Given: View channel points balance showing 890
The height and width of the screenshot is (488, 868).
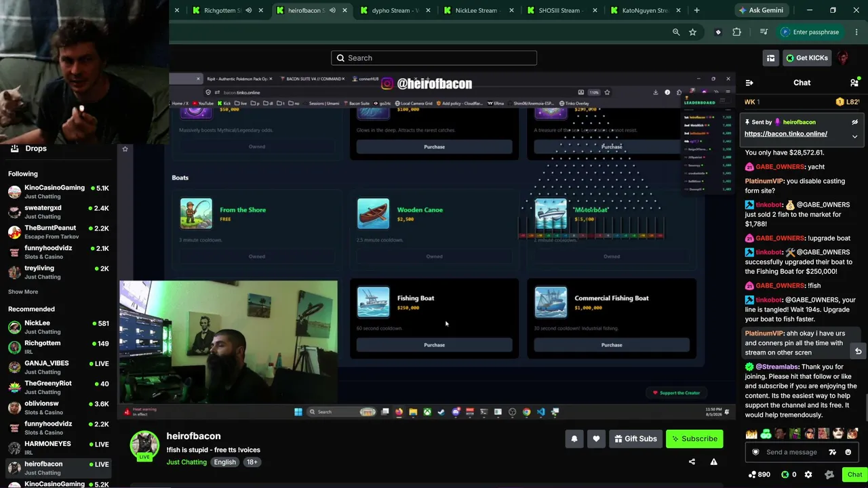Looking at the screenshot, I should point(759,474).
